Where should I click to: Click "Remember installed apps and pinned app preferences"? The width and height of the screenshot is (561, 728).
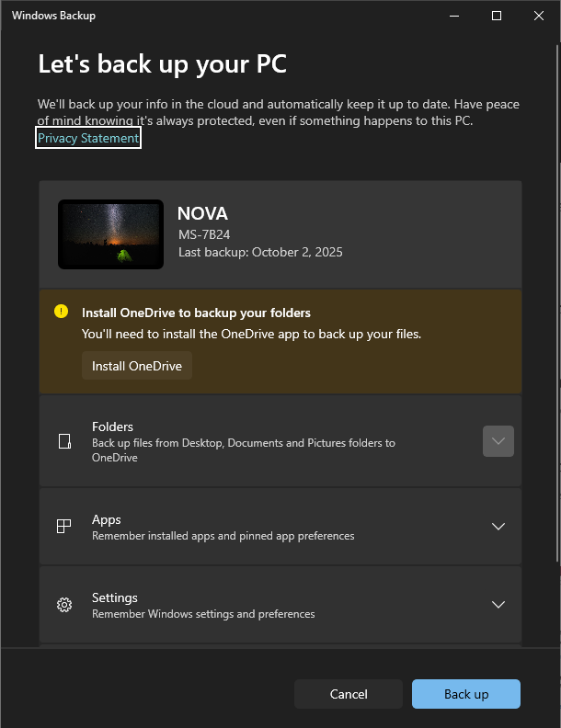pos(223,536)
